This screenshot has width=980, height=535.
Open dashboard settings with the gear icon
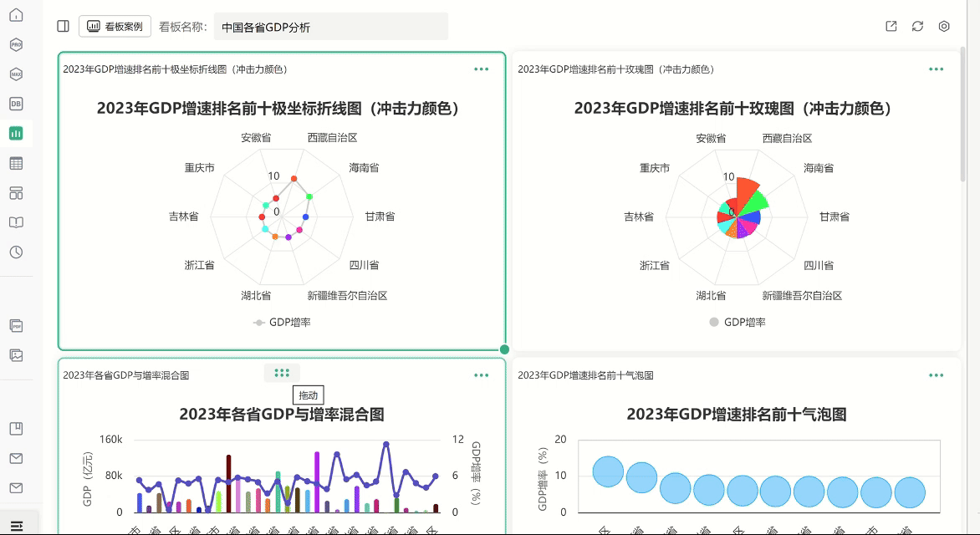[944, 27]
